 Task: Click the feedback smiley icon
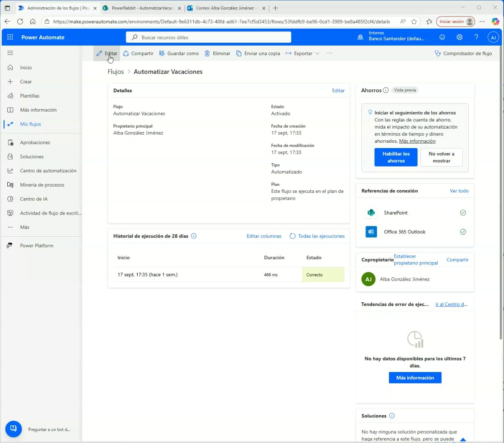pyautogui.click(x=442, y=37)
